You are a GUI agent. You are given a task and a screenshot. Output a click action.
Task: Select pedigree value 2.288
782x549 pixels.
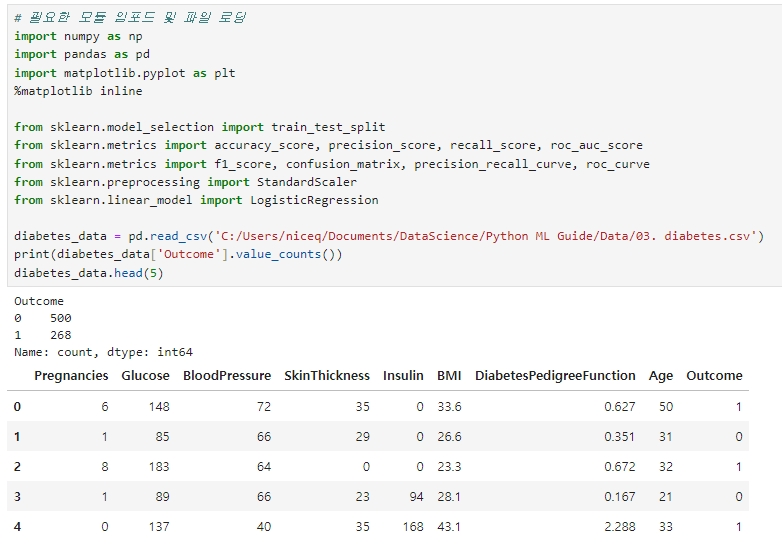point(619,527)
